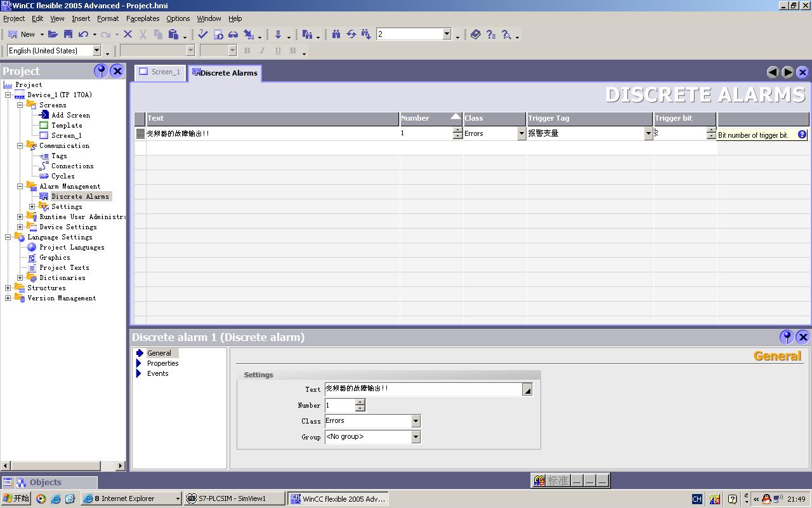Select the Properties category in alarm panel

(x=162, y=363)
